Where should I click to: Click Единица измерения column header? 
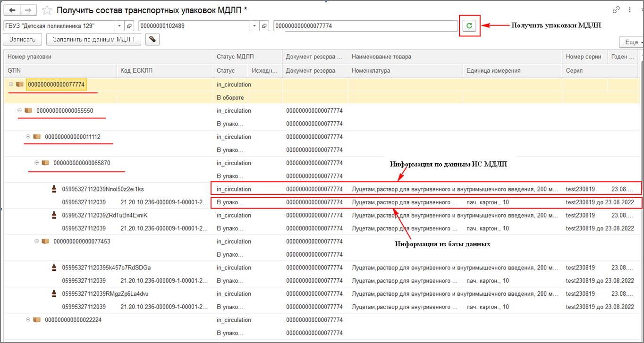(513, 71)
